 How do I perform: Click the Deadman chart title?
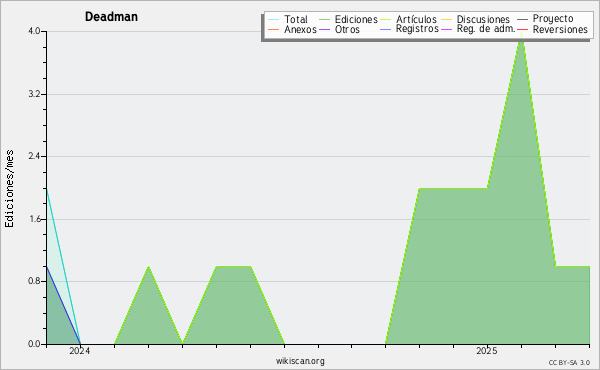coord(111,17)
